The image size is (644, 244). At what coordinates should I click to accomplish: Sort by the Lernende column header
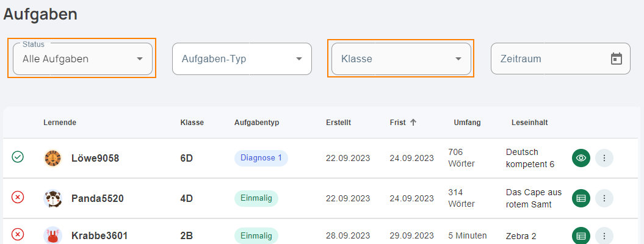(60, 122)
